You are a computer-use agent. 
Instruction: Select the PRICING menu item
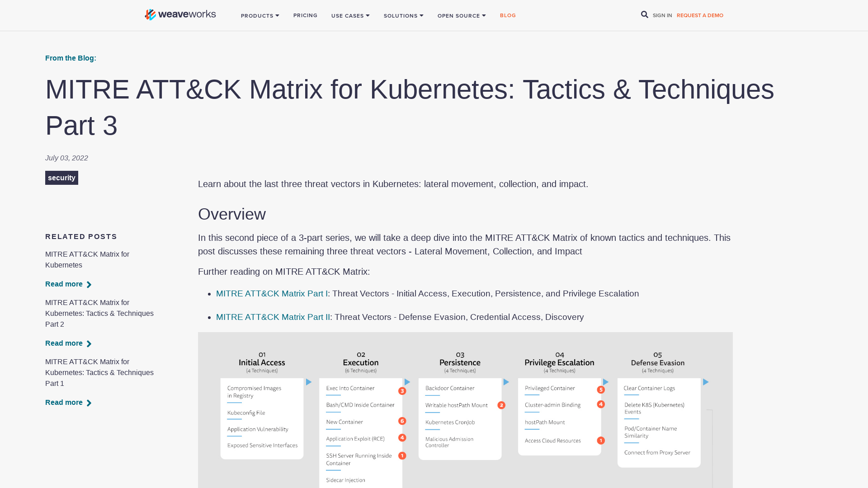tap(305, 15)
